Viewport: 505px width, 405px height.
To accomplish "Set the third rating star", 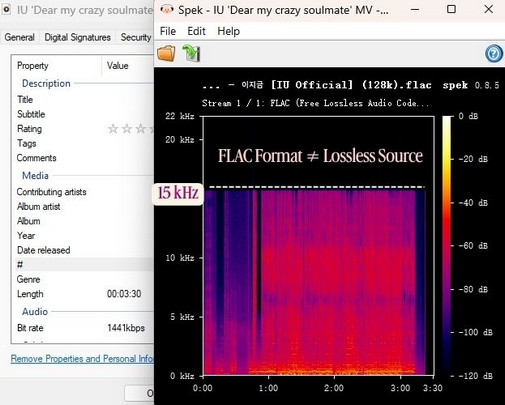I will [141, 129].
